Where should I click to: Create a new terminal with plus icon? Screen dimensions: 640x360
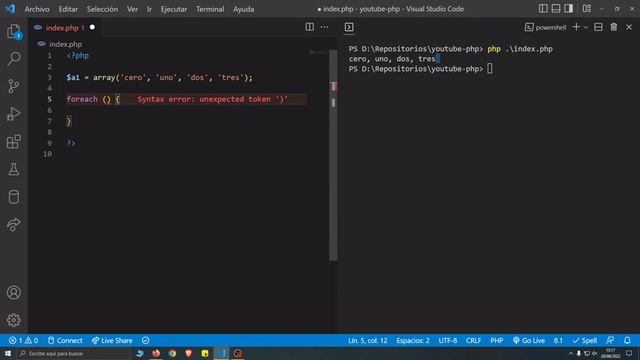tap(576, 27)
